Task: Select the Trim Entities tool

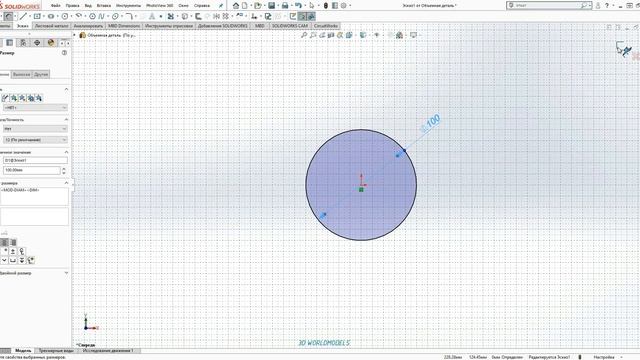Action: 171,16
